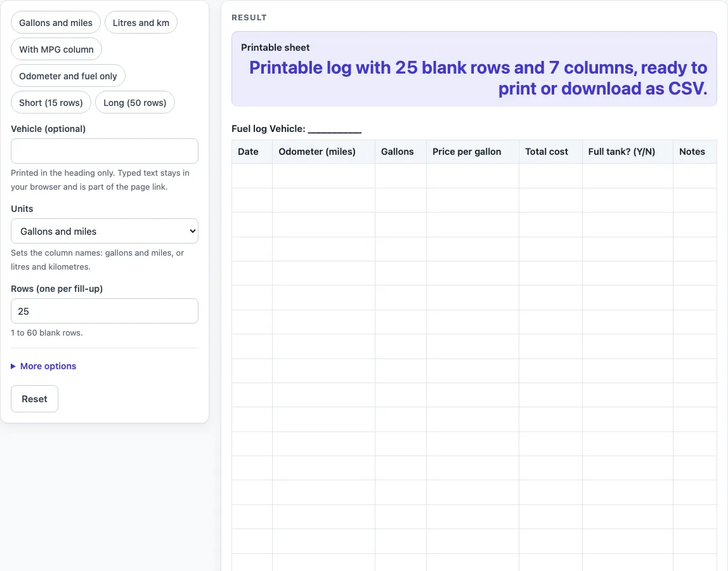The width and height of the screenshot is (728, 571).
Task: Click the Printable sheet label
Action: tap(275, 48)
